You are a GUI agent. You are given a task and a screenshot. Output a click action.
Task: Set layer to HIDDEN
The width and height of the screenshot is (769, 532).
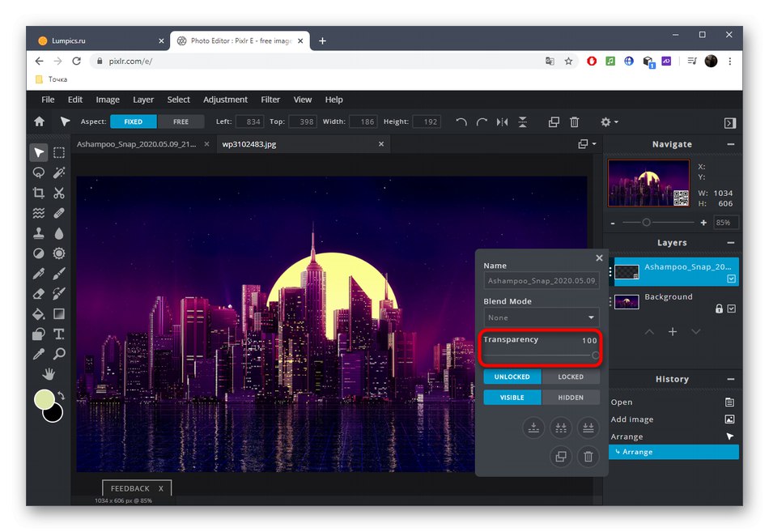click(x=571, y=398)
